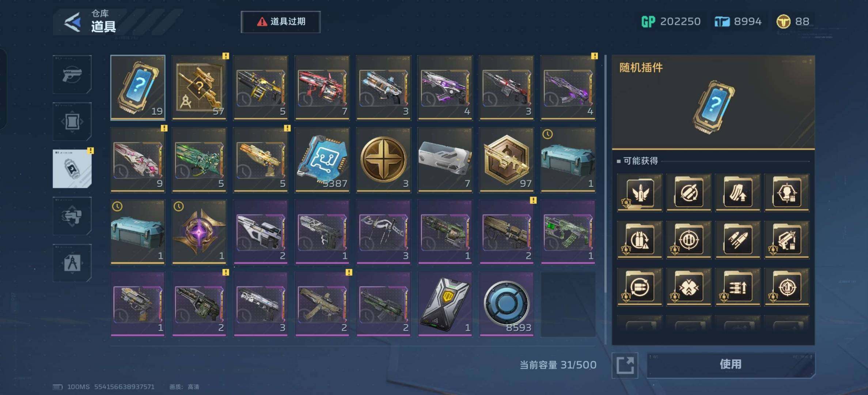
Task: Open the weapons category in the sidebar
Action: [72, 75]
